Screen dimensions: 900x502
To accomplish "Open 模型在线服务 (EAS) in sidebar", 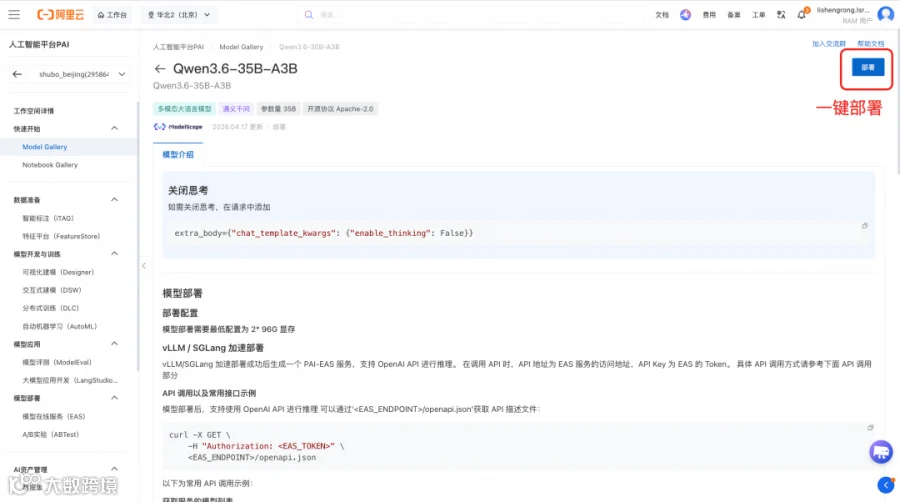I will (53, 416).
